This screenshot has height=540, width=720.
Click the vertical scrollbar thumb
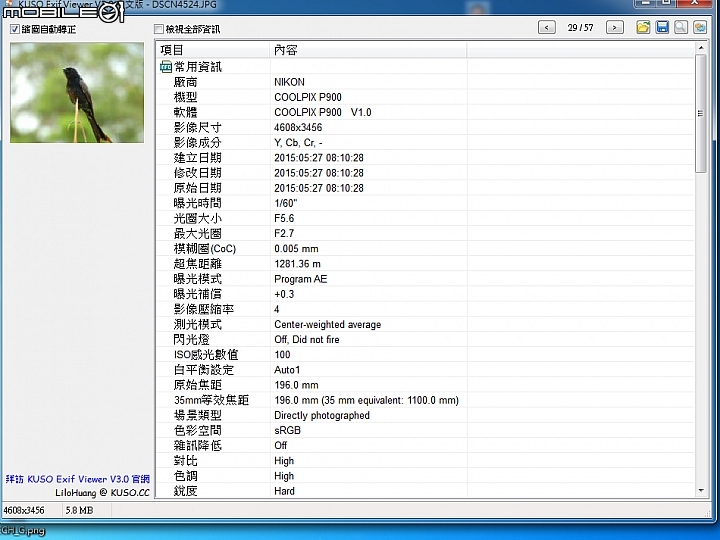[701, 113]
